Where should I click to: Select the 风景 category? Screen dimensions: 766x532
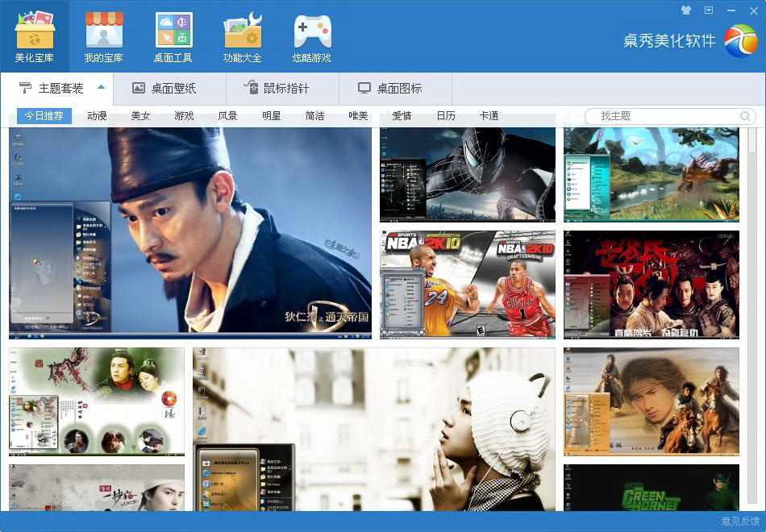pyautogui.click(x=227, y=116)
